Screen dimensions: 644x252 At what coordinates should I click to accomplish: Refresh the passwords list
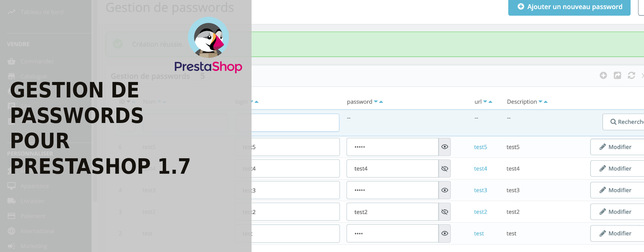pos(632,75)
